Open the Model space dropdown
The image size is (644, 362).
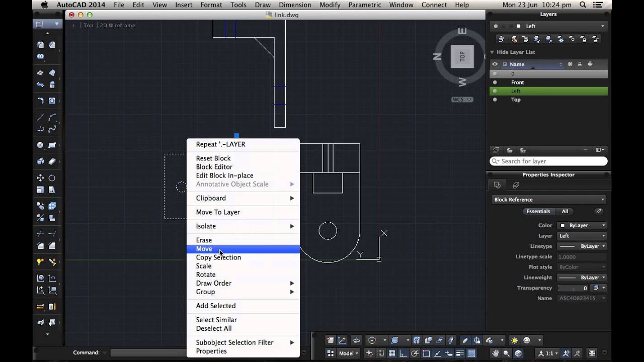click(349, 353)
